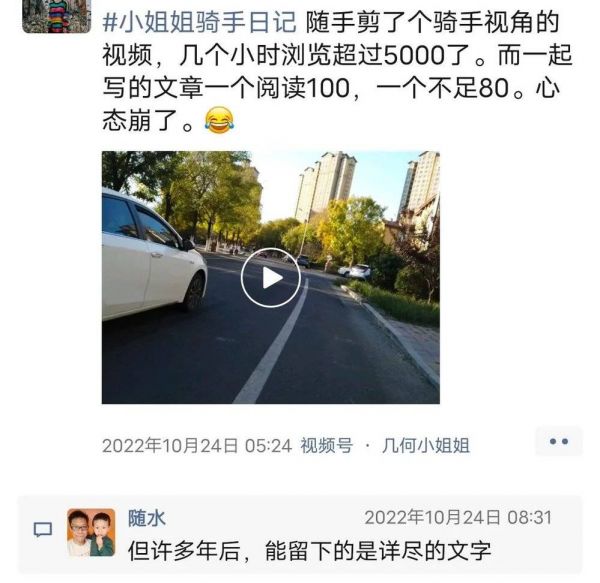Open the two-dot more options button
This screenshot has height=583, width=600.
tap(559, 441)
